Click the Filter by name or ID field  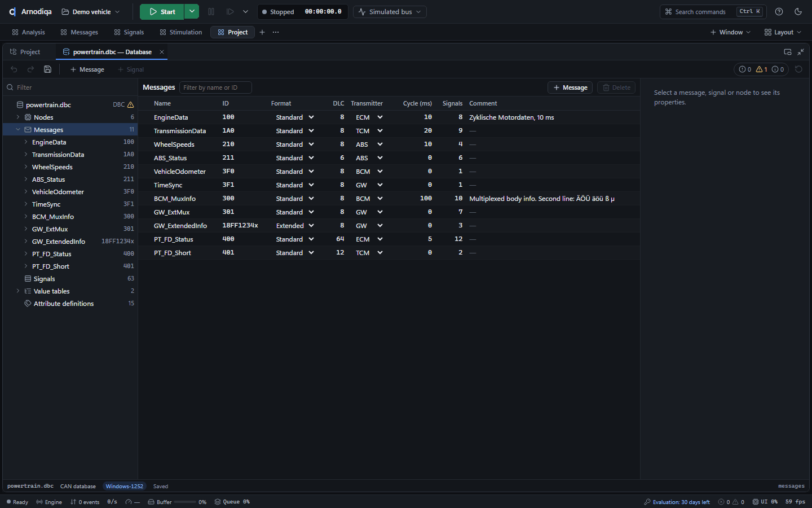pyautogui.click(x=215, y=87)
